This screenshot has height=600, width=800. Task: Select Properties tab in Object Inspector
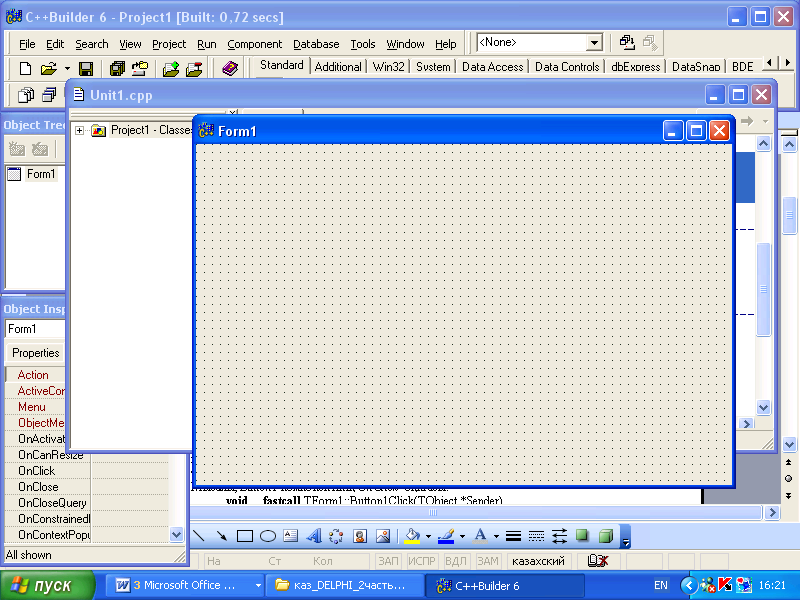pos(36,353)
